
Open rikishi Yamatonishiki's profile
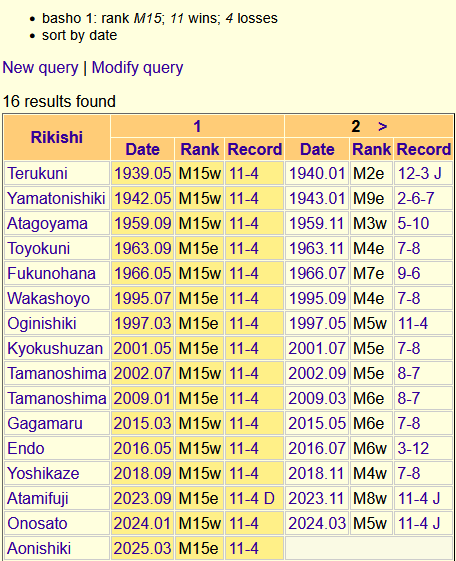click(x=56, y=199)
